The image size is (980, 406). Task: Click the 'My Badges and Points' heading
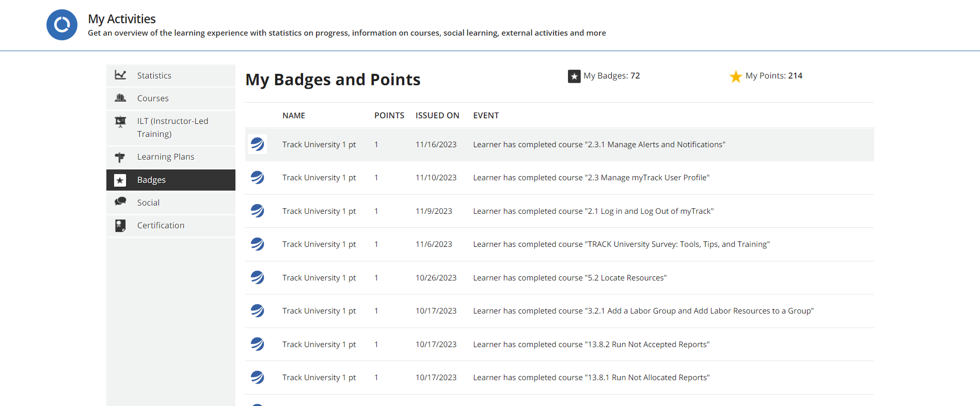pyautogui.click(x=333, y=80)
